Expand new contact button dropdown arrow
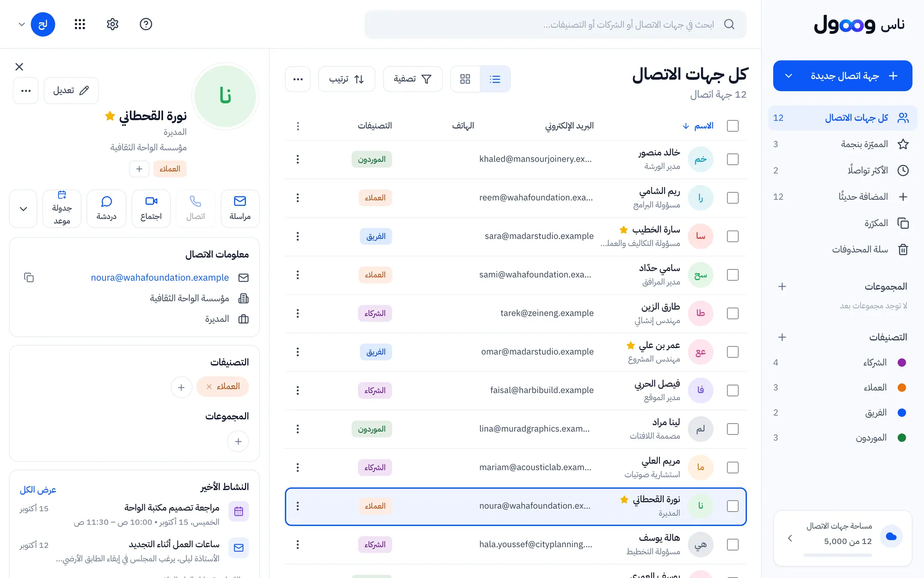Image resolution: width=924 pixels, height=578 pixels. (x=788, y=76)
